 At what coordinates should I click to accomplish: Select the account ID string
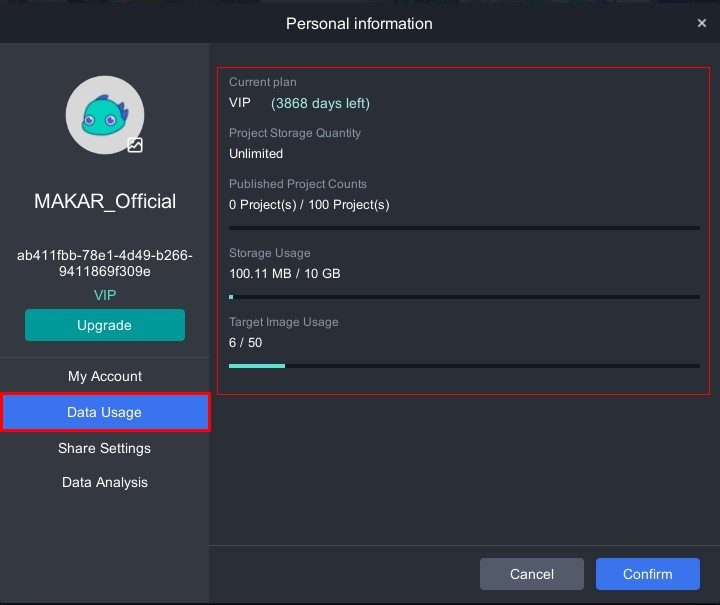[105, 263]
